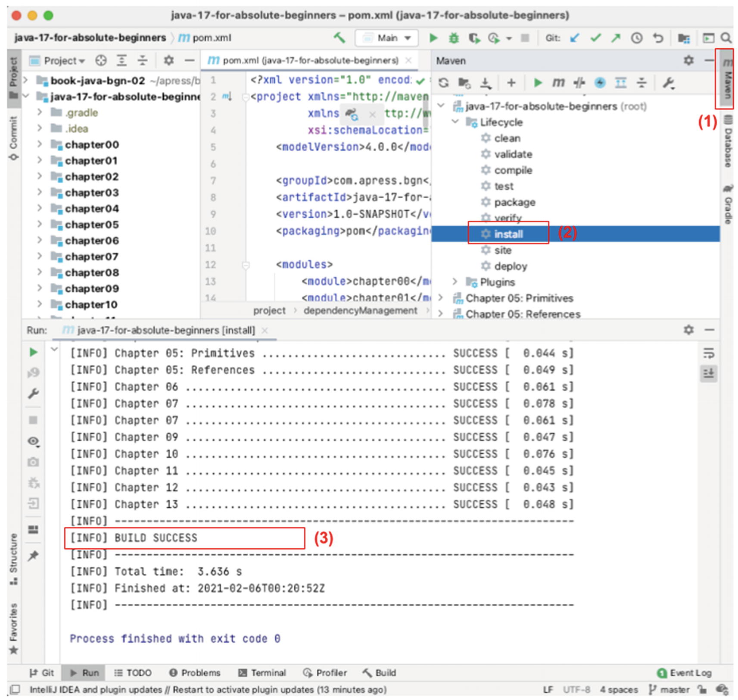Add Maven project plus icon
Image resolution: width=738 pixels, height=700 pixels.
pyautogui.click(x=511, y=82)
